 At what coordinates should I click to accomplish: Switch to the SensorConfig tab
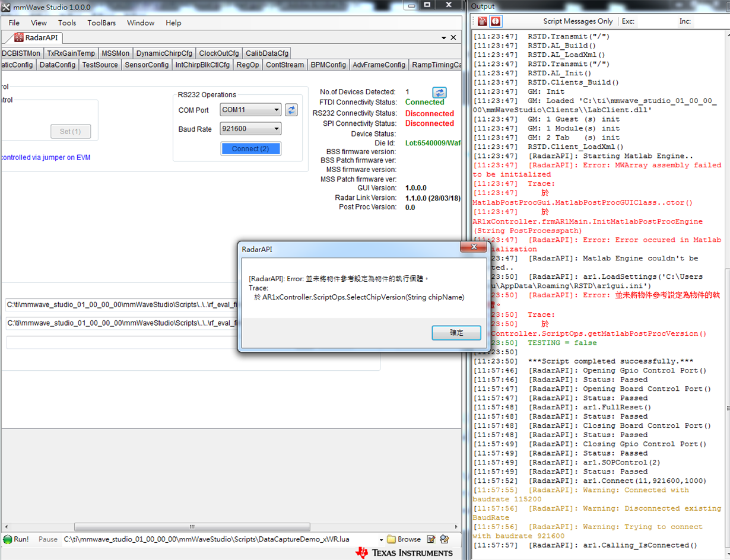[147, 65]
